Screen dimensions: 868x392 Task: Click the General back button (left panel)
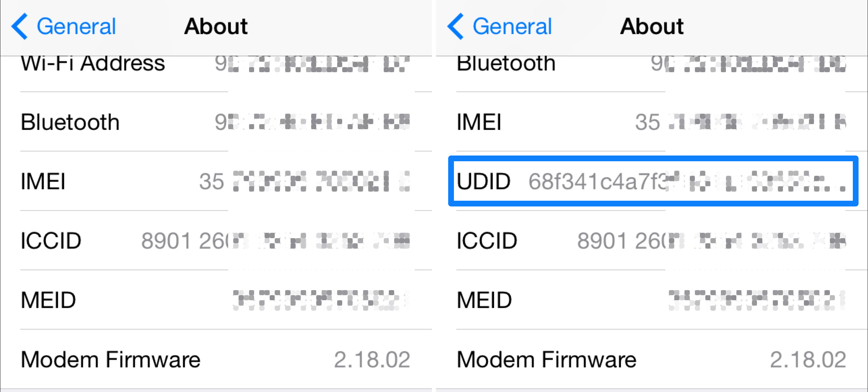[x=55, y=23]
